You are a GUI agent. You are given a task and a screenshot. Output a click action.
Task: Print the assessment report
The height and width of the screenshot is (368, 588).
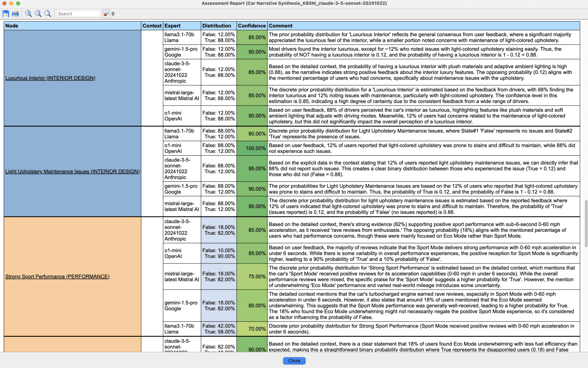click(x=15, y=13)
